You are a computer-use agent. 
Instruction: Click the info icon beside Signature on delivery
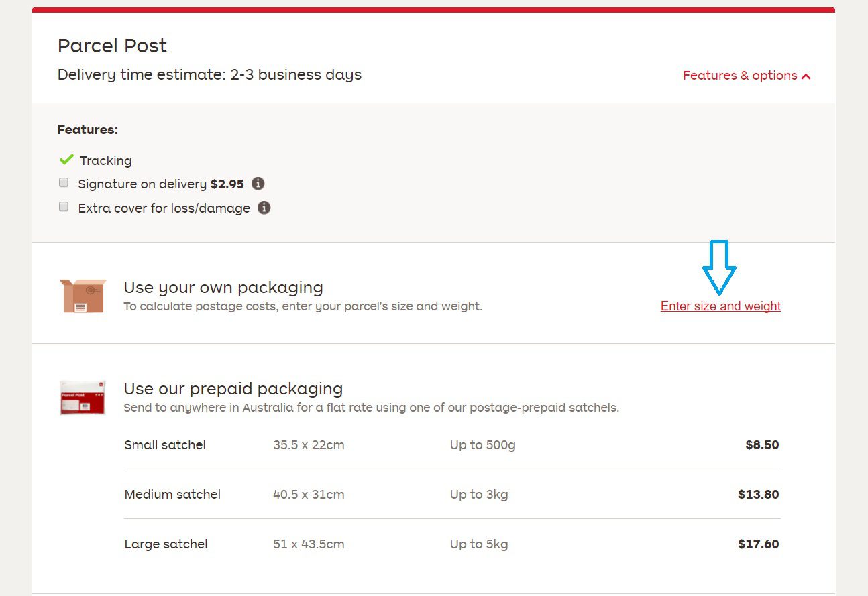(258, 184)
